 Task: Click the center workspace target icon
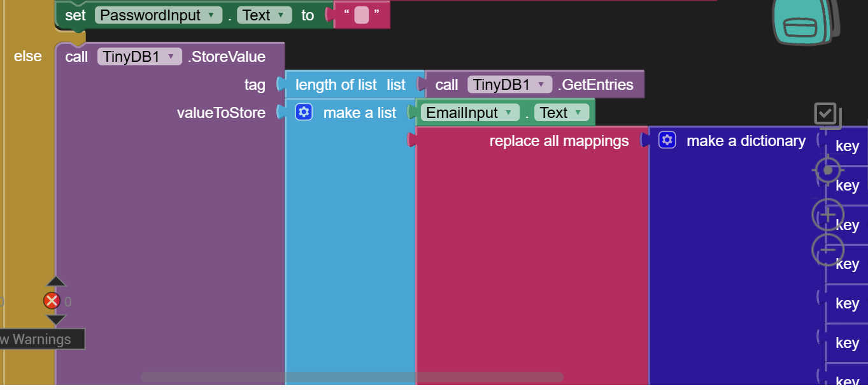(827, 171)
